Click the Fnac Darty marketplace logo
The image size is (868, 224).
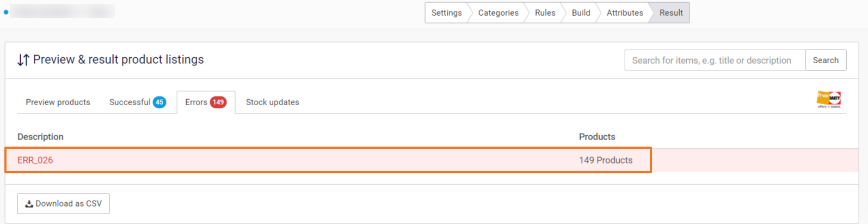tap(828, 100)
